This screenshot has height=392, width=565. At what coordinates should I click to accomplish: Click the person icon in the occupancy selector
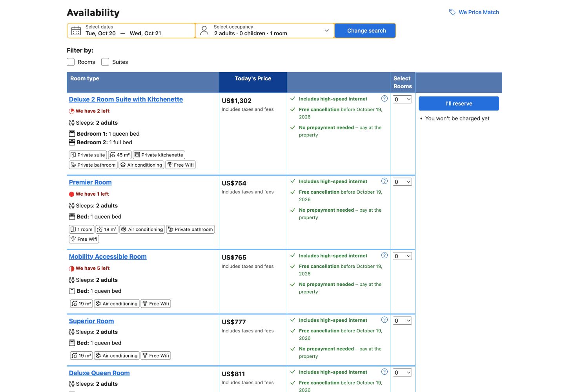(x=204, y=31)
